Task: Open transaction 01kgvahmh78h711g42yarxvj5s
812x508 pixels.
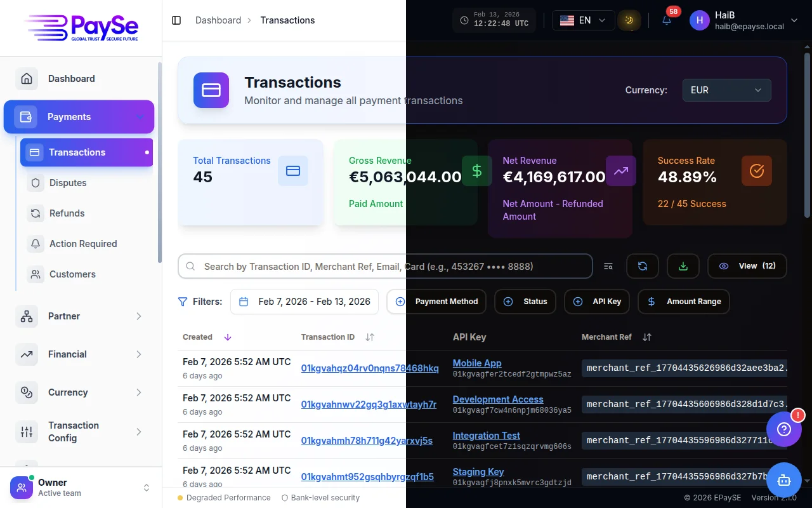Action: pos(367,441)
